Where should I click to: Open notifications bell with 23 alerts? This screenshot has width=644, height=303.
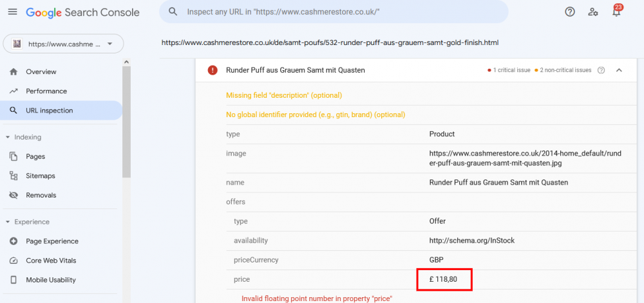tap(616, 11)
